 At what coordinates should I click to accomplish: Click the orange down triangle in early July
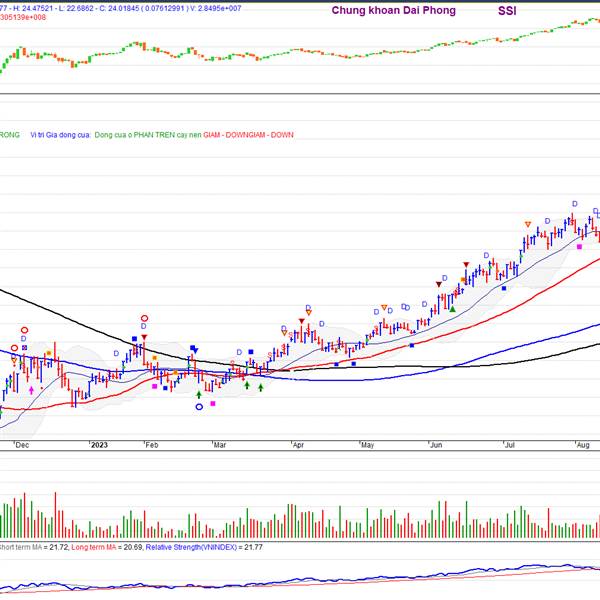click(527, 223)
